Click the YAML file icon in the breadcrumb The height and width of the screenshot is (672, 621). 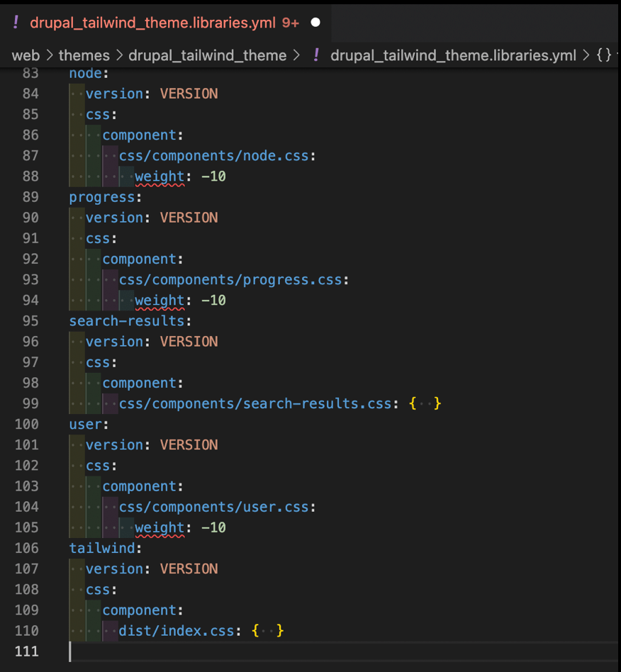pos(316,55)
